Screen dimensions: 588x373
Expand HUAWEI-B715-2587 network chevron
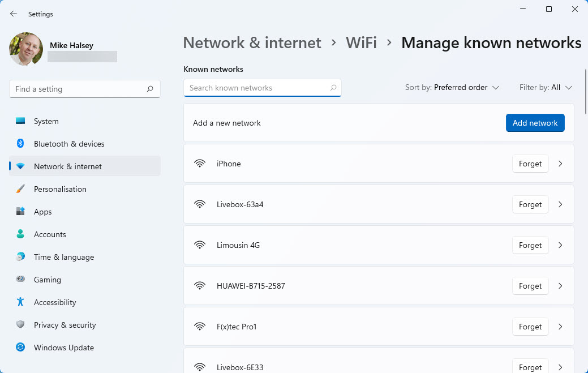[560, 286]
